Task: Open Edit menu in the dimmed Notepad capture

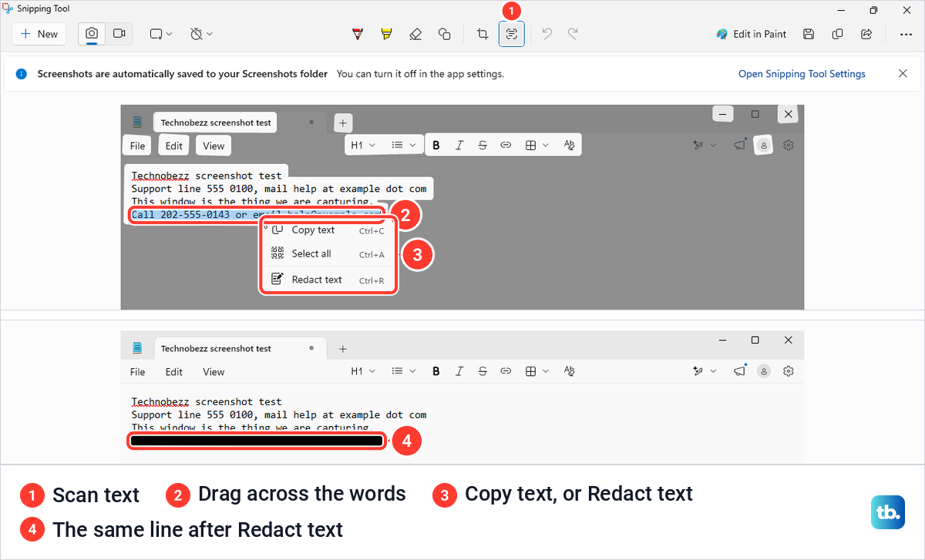Action: (174, 146)
